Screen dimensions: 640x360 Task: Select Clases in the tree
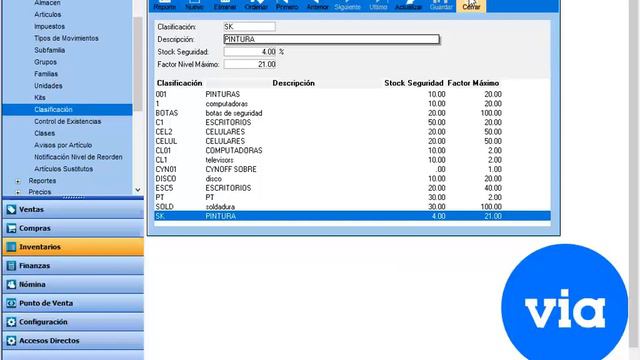point(44,133)
